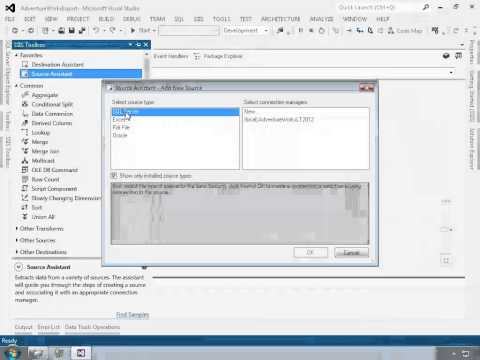Screen dimensions: 480x360
Task: Click the Find Samples link
Action: 132,315
